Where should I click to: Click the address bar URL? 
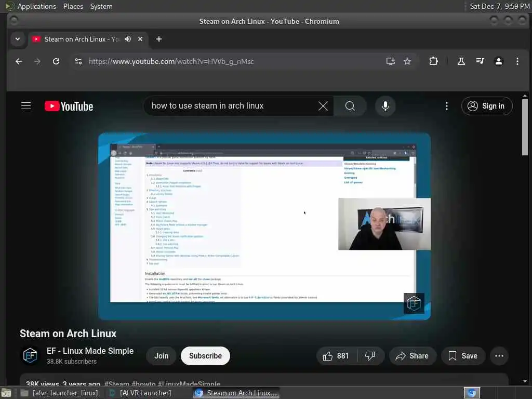[x=171, y=61]
